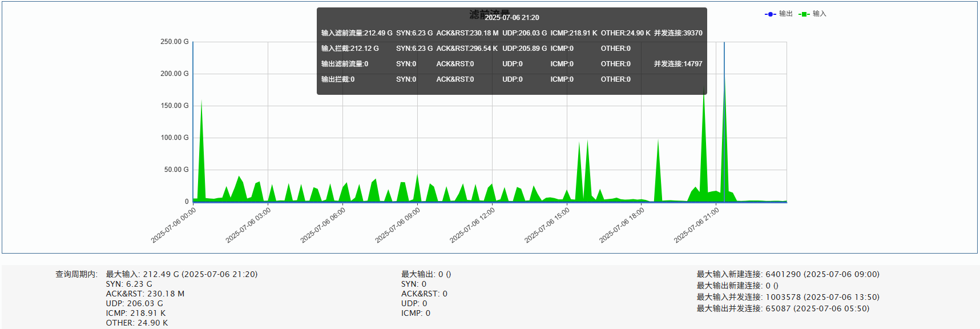Click the 最大输入新建连接 6401290 summary line
The height and width of the screenshot is (329, 980).
click(788, 274)
